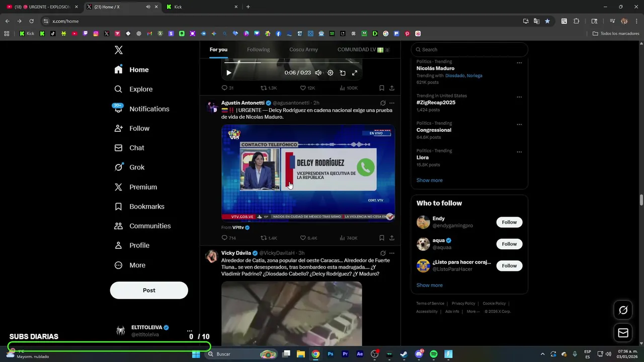Click the video progress bar
This screenshot has height=362, width=644.
pos(292,63)
